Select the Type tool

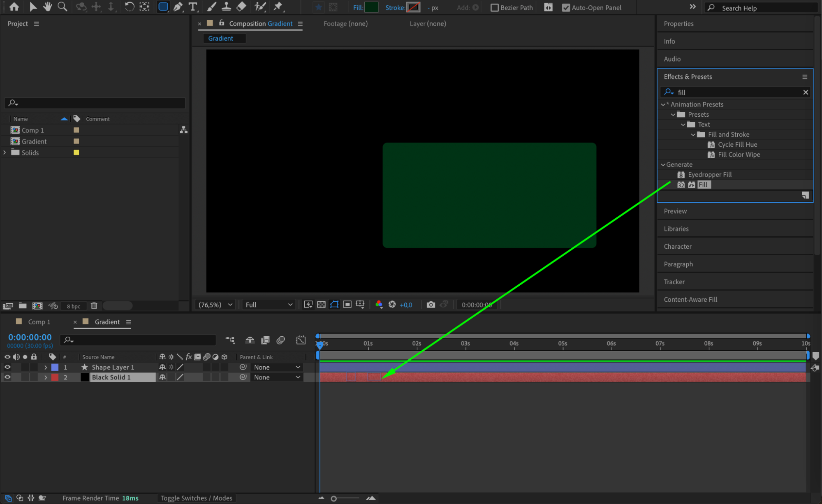[x=192, y=7]
